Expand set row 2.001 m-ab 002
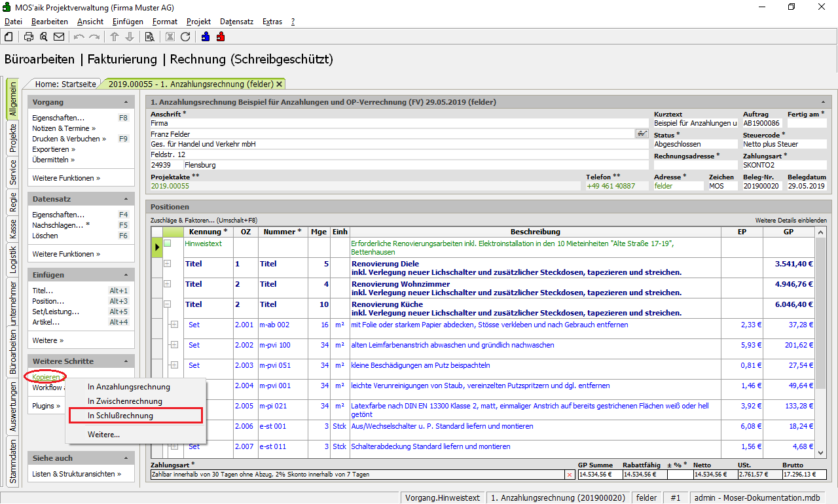Image resolution: width=838 pixels, height=504 pixels. [174, 325]
